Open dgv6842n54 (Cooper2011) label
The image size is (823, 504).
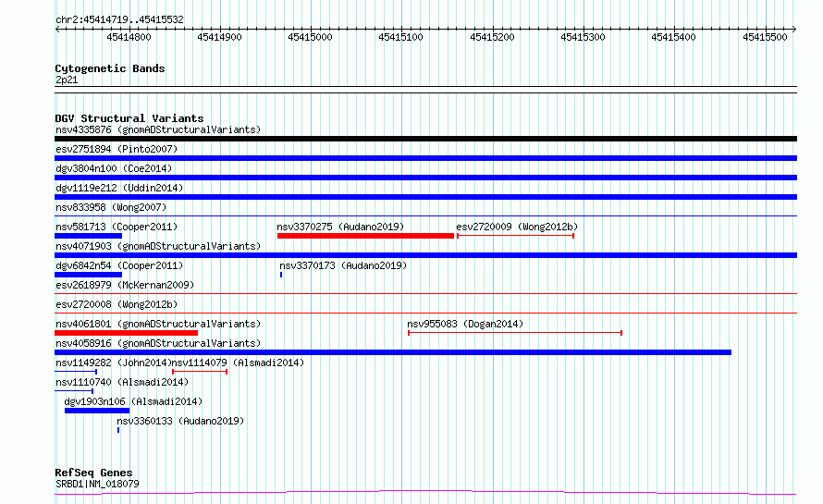(x=119, y=265)
